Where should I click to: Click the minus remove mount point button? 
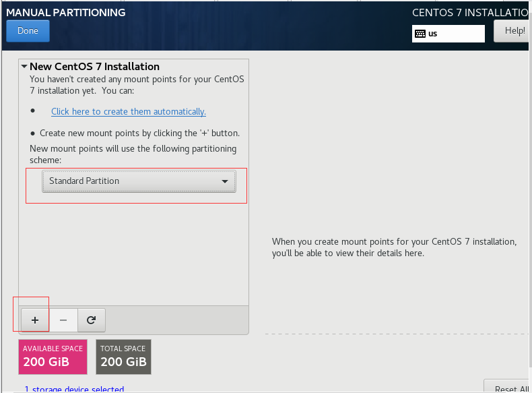[63, 320]
